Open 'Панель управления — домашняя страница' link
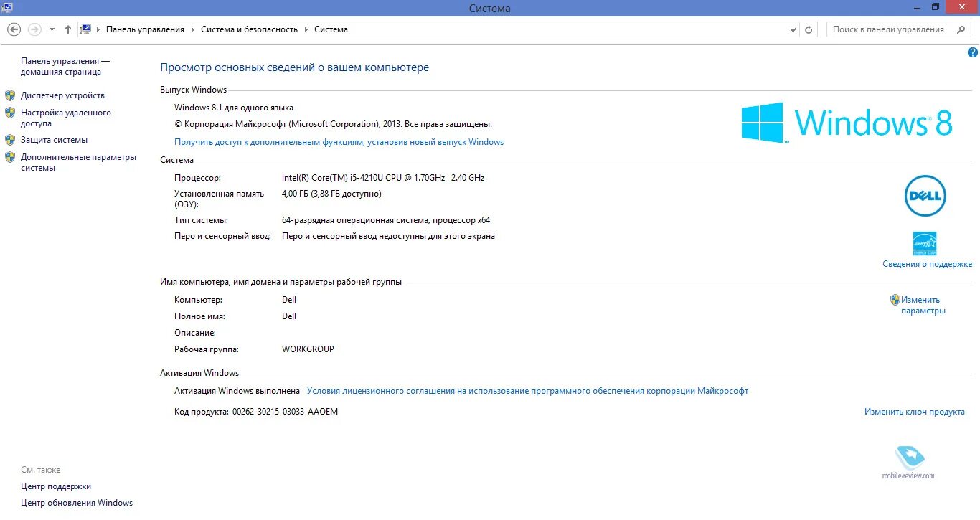This screenshot has width=980, height=520. tap(65, 67)
